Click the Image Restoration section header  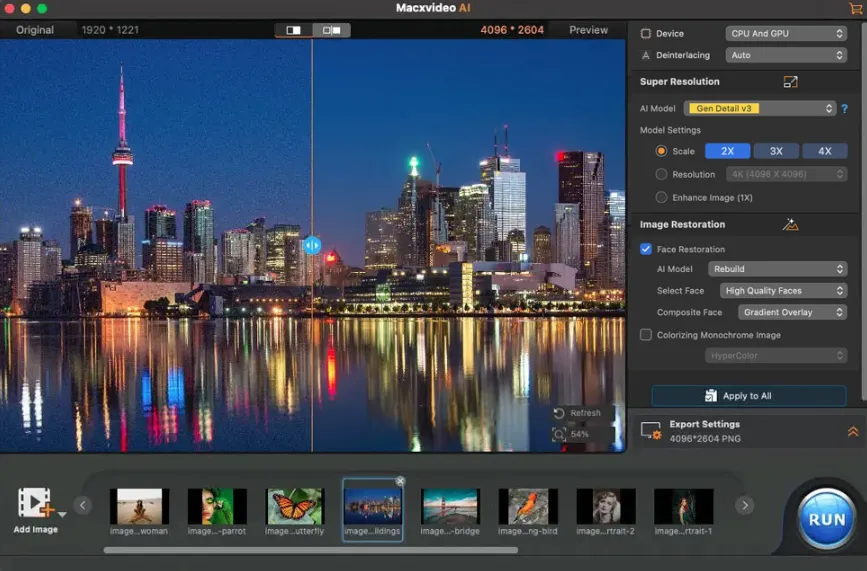pyautogui.click(x=682, y=224)
